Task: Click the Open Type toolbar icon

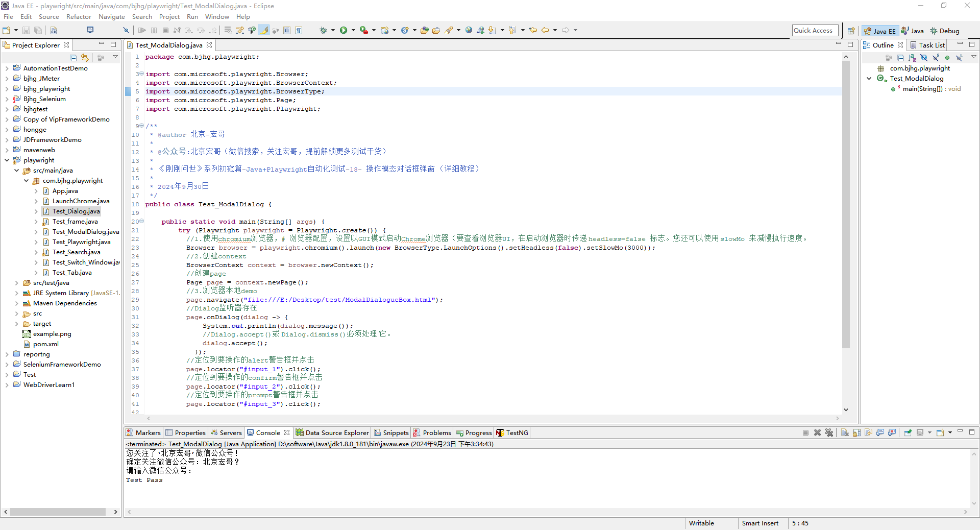Action: pyautogui.click(x=424, y=31)
